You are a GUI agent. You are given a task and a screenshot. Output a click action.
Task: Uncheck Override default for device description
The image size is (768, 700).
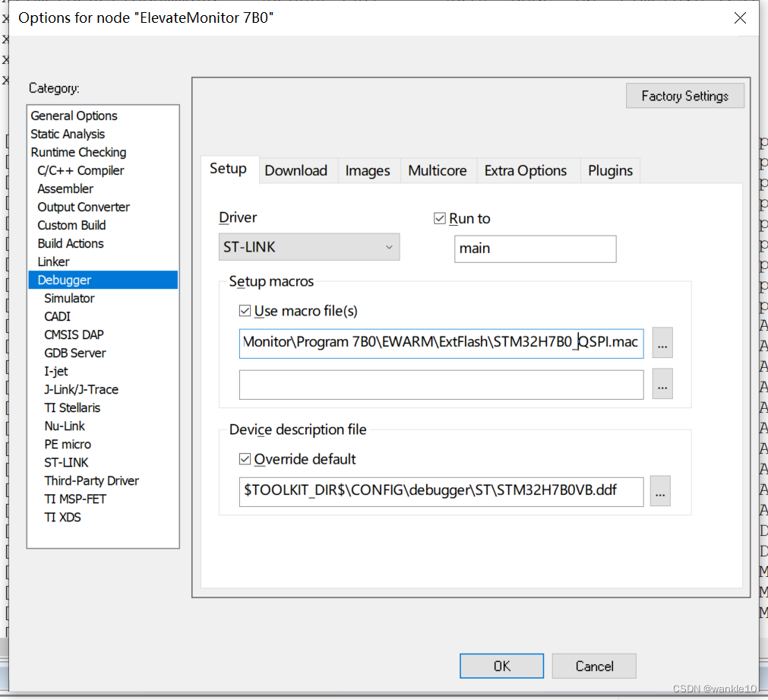click(245, 458)
